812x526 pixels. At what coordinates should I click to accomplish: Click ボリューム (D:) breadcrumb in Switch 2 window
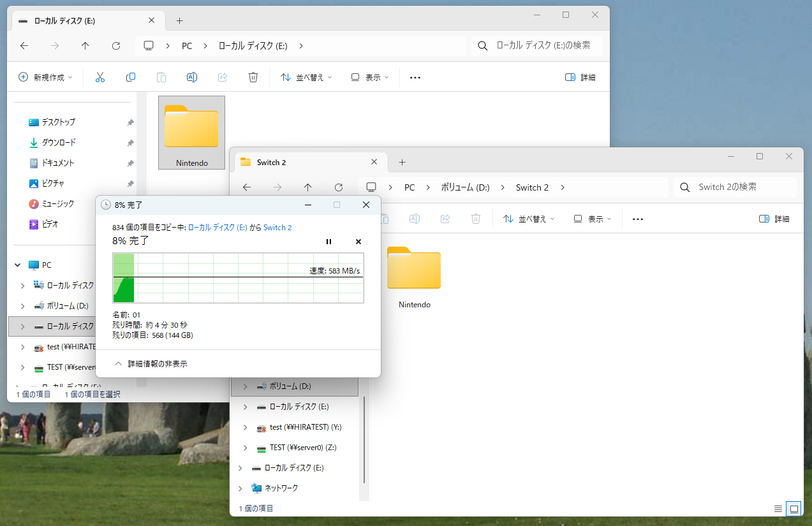pyautogui.click(x=465, y=187)
